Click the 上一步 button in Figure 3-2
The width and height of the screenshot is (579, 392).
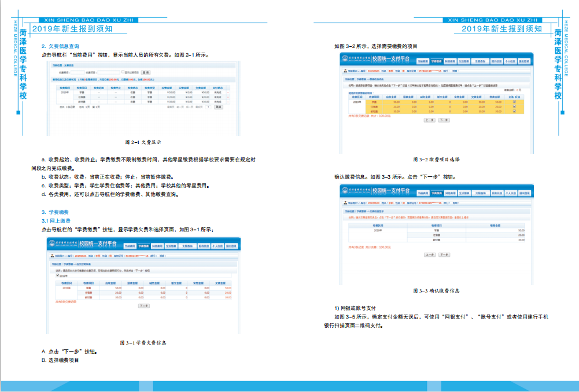point(429,120)
